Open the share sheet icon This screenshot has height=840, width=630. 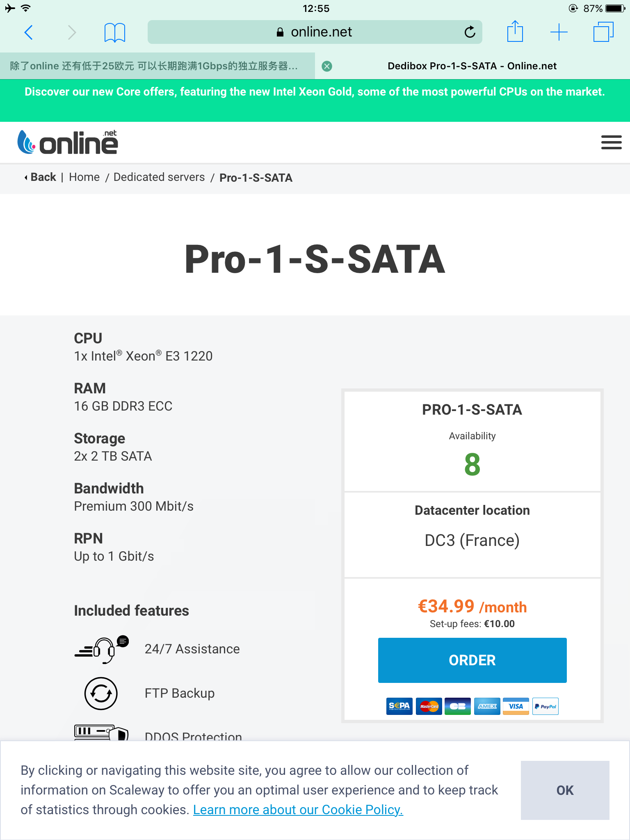point(515,32)
